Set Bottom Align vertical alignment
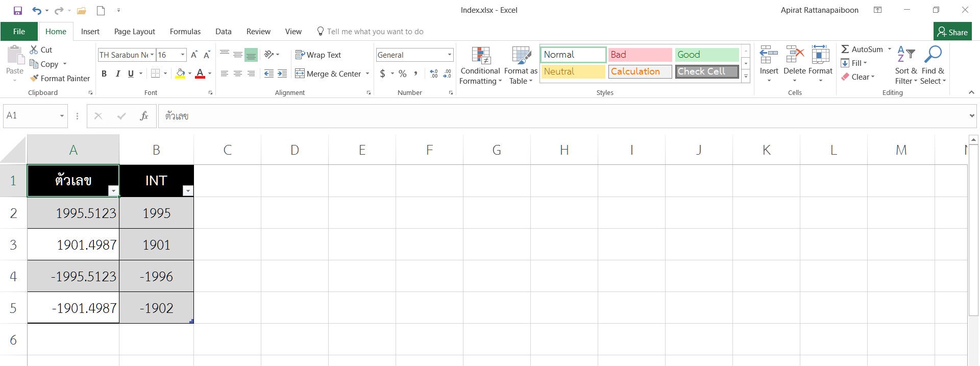The image size is (980, 366). coord(251,54)
